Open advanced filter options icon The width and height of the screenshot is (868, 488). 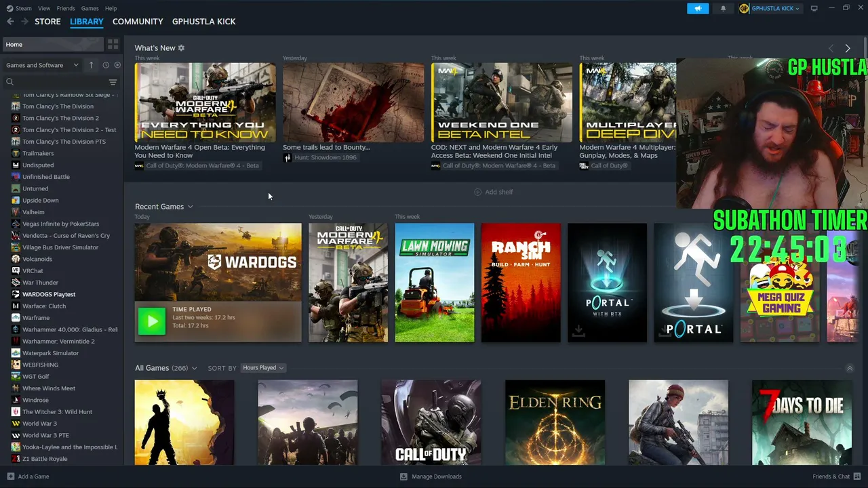[x=113, y=82]
